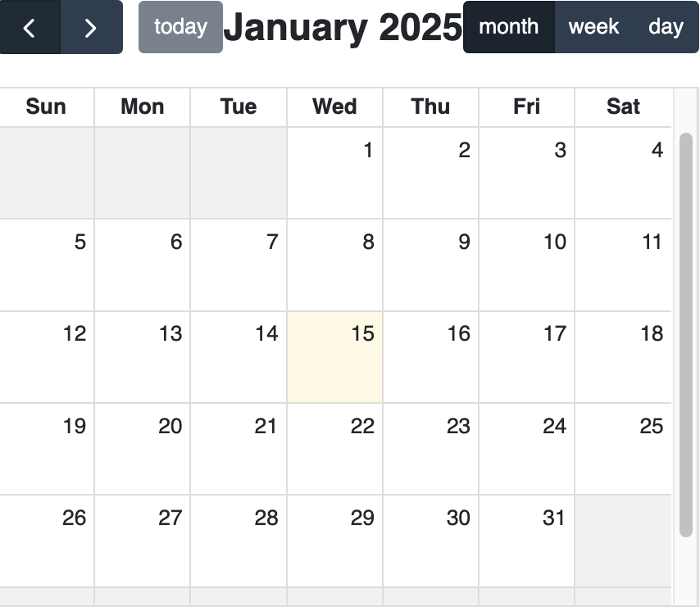Go to the next month with right chevron

coord(92,27)
